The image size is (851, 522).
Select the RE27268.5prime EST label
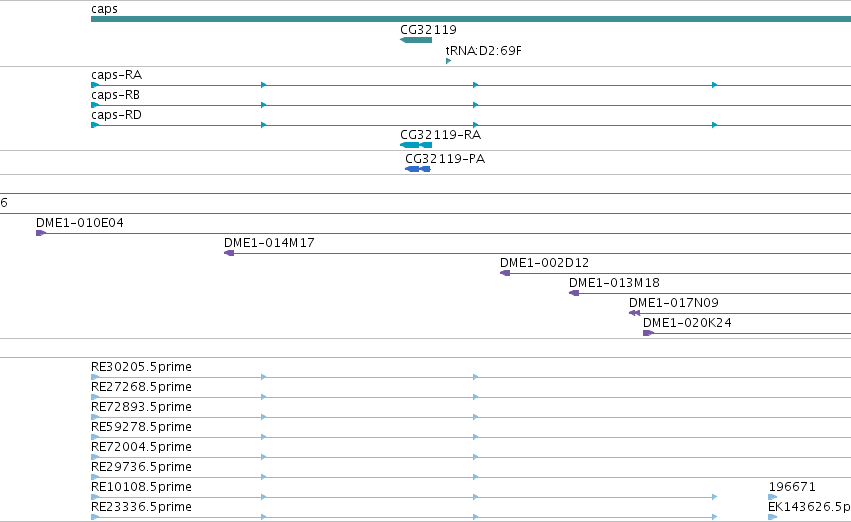[141, 387]
